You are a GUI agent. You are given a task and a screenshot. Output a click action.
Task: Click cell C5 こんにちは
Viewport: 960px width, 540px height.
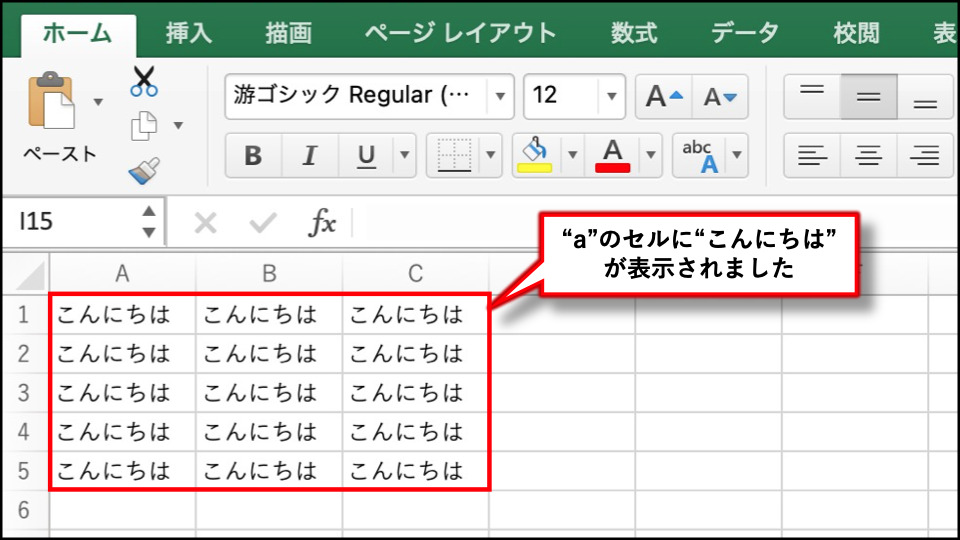tap(416, 471)
